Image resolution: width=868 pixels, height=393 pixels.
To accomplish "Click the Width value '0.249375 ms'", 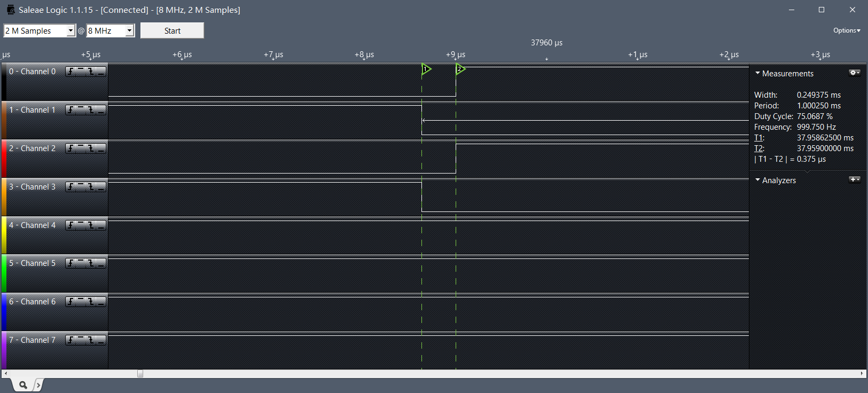I will pos(819,95).
